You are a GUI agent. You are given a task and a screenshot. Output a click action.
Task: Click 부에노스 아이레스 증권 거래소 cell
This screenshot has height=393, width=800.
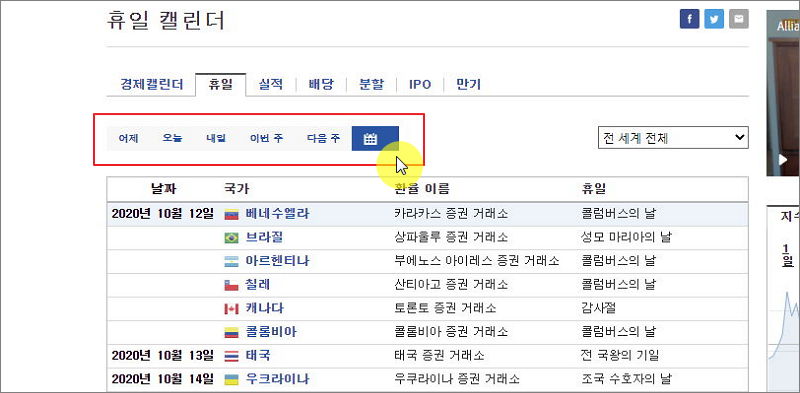477,261
